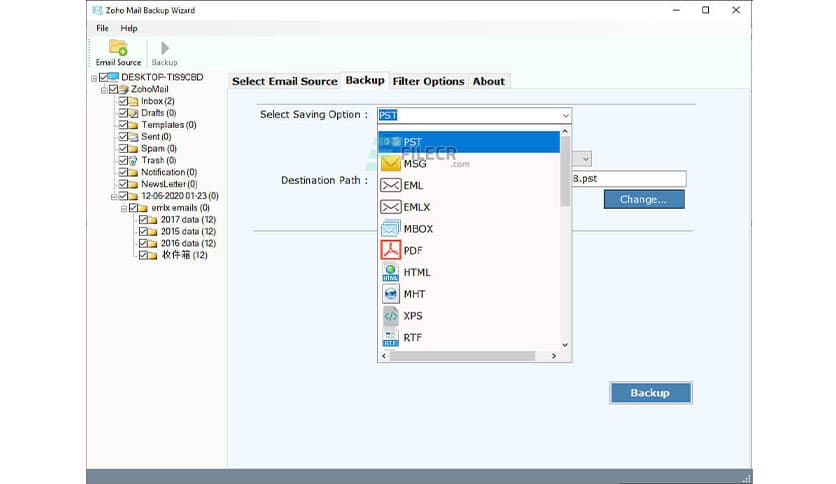Click the format list scroll right arrow
Screen dimensions: 836x484
554,356
